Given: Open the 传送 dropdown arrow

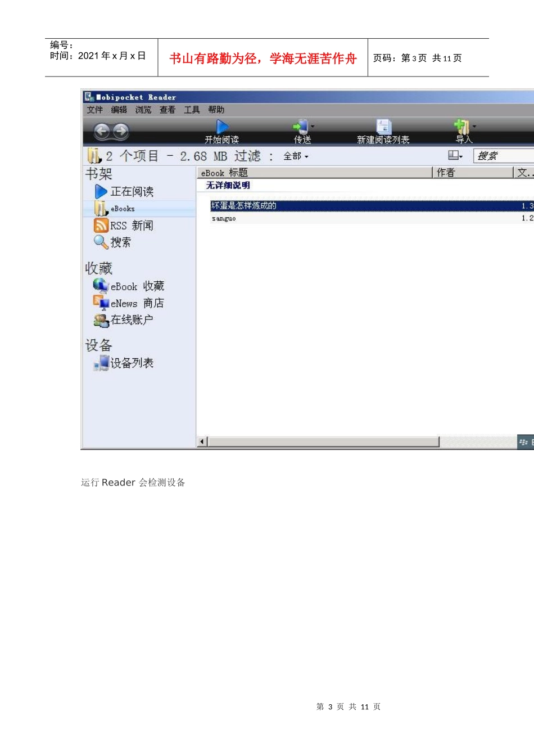Looking at the screenshot, I should [313, 127].
